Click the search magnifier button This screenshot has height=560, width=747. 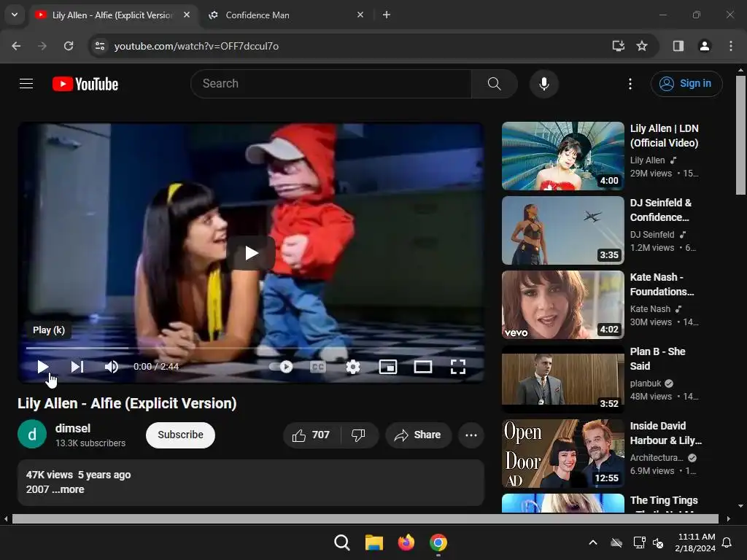click(x=494, y=84)
